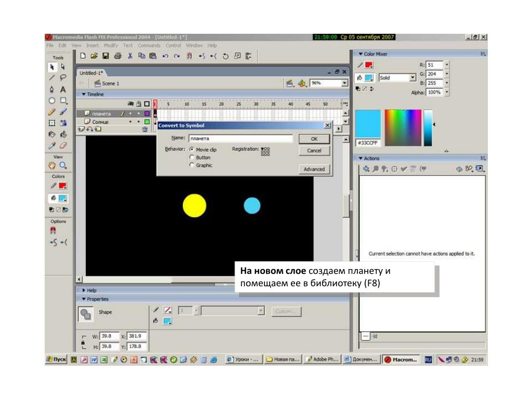
Task: Click the Save toolbar icon
Action: [x=106, y=56]
